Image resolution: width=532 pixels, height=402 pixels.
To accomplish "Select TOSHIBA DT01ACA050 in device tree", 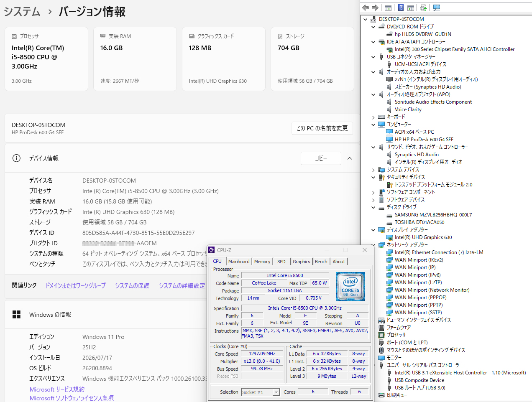I will coord(419,222).
